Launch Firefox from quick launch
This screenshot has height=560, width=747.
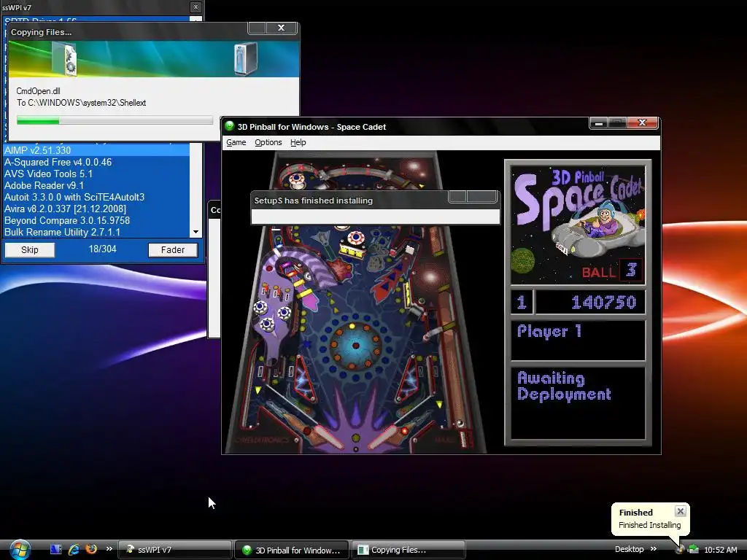[x=91, y=549]
